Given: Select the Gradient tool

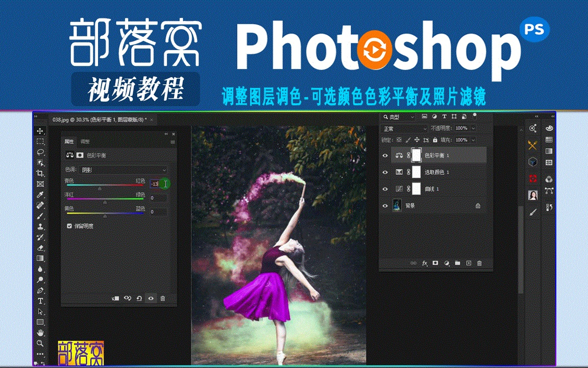Looking at the screenshot, I should (40, 258).
